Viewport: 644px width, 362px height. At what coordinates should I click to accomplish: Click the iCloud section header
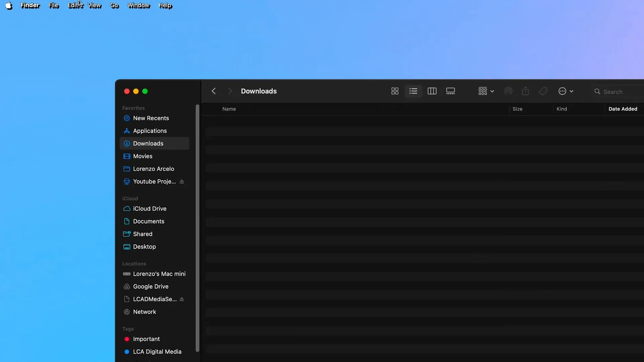[130, 198]
